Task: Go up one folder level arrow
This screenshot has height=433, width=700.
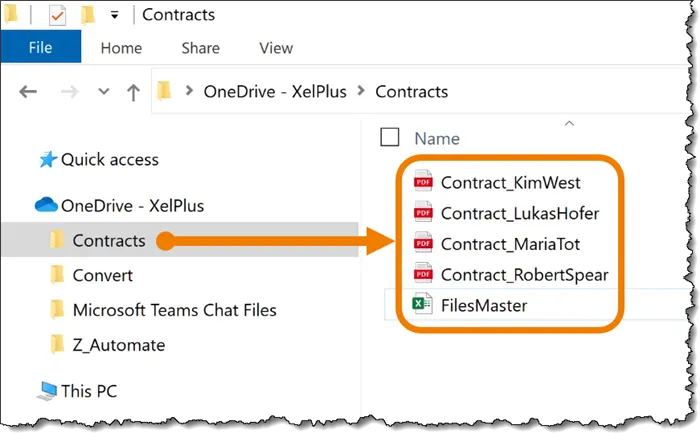Action: (x=133, y=92)
